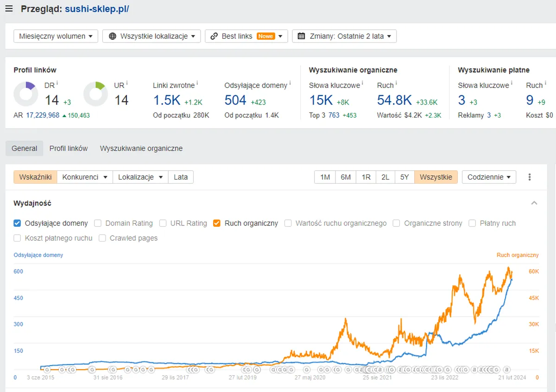Screen dimensions: 556x392
Task: Set chart range to 1R
Action: [x=366, y=177]
